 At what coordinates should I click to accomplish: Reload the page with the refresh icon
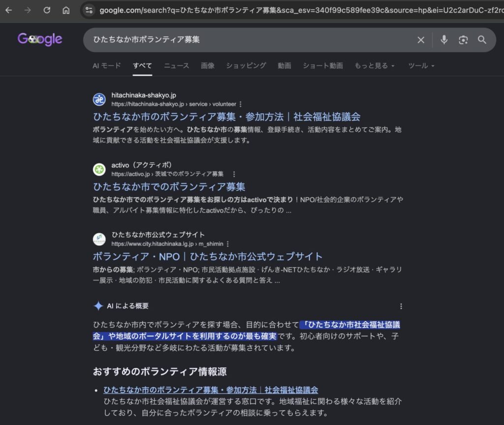pos(47,10)
